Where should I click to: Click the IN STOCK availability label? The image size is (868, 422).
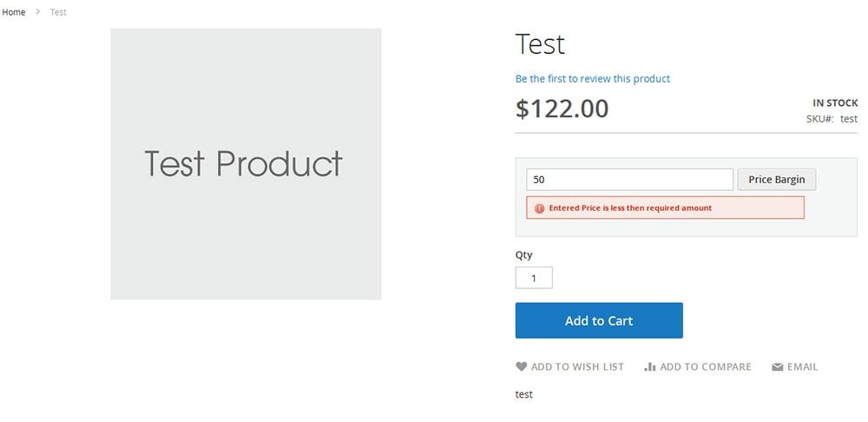point(835,102)
